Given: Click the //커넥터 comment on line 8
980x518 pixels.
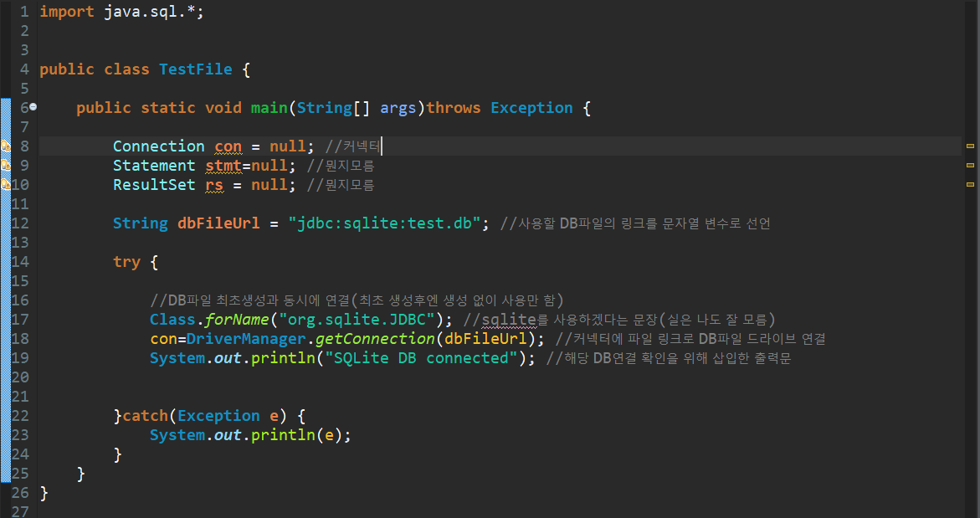Looking at the screenshot, I should pos(352,146).
